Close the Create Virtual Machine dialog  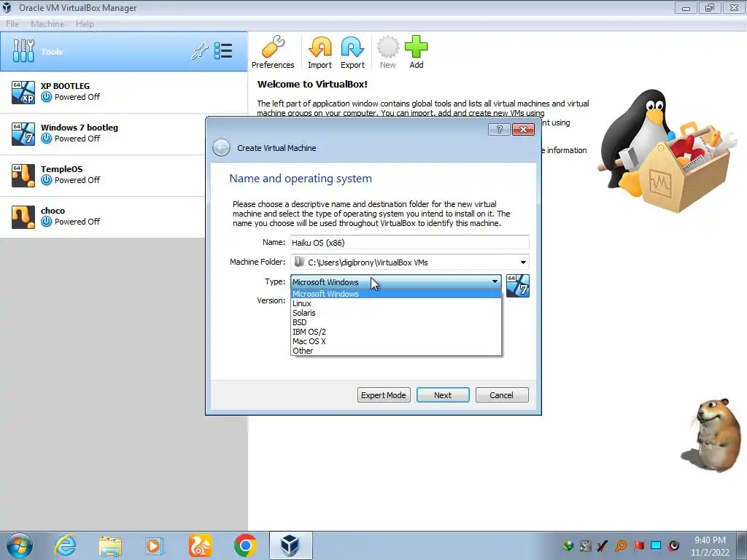(x=523, y=130)
